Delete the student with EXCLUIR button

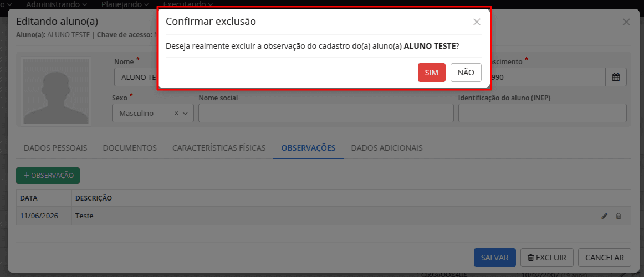546,258
